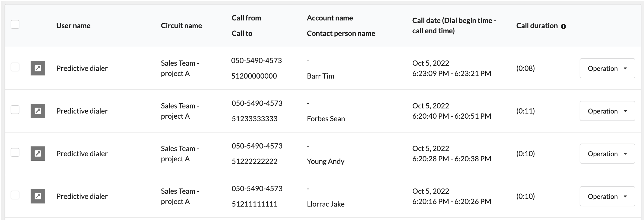
Task: Expand Operation dropdown for 6:20:40 PM call
Action: click(607, 111)
